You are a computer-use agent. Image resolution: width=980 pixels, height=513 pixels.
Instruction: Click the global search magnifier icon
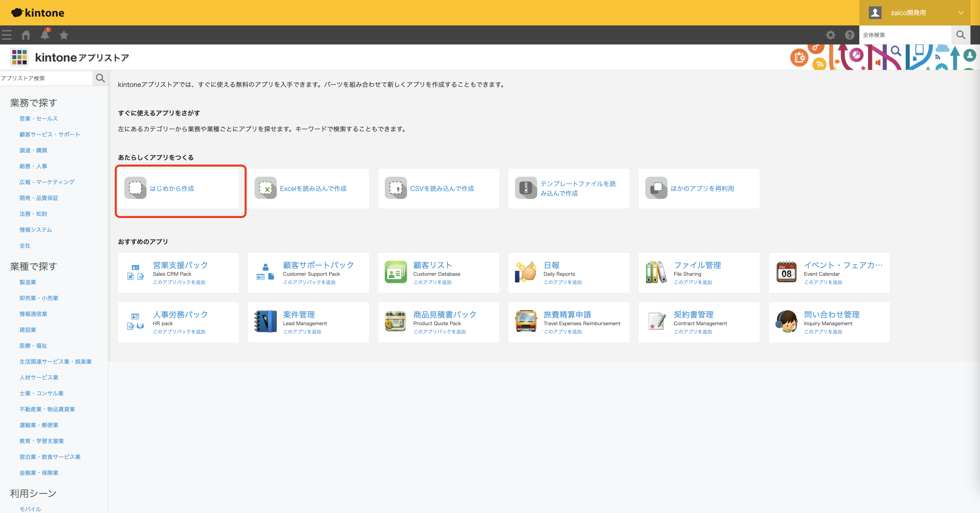point(961,35)
